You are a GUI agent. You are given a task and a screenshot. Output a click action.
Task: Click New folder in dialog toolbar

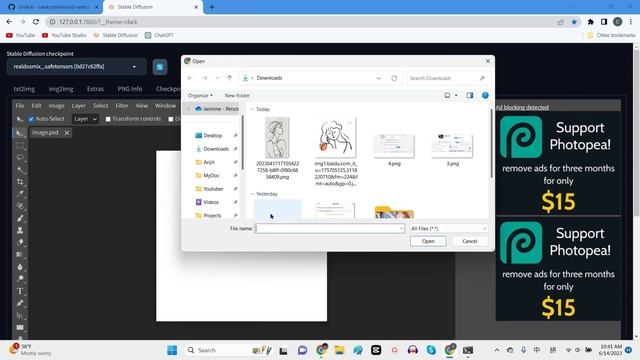(x=237, y=96)
